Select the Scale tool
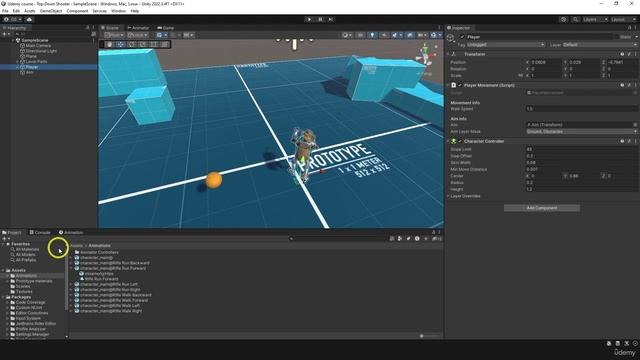 [143, 44]
